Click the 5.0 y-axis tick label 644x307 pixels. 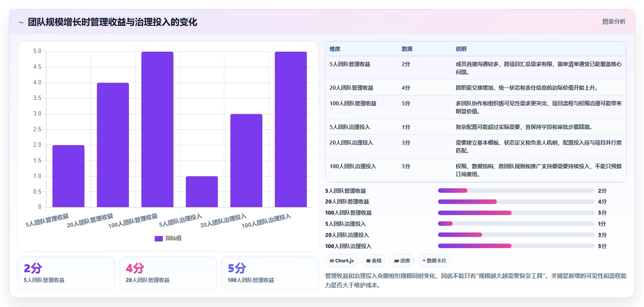pos(37,51)
